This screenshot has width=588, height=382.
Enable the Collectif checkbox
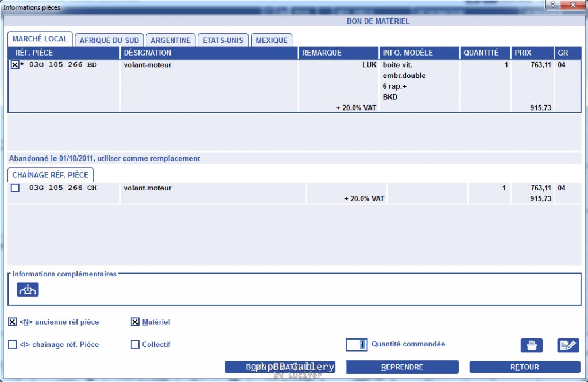pos(135,345)
